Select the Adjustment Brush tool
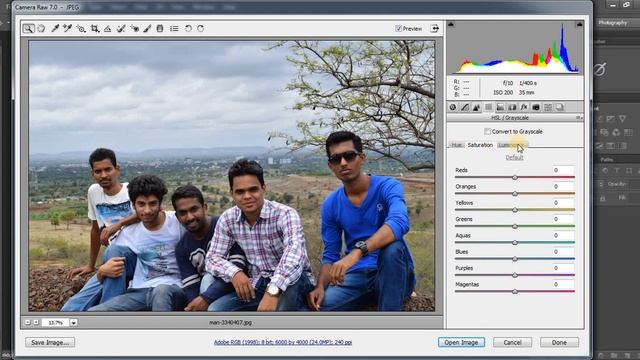The height and width of the screenshot is (360, 640). [x=147, y=29]
